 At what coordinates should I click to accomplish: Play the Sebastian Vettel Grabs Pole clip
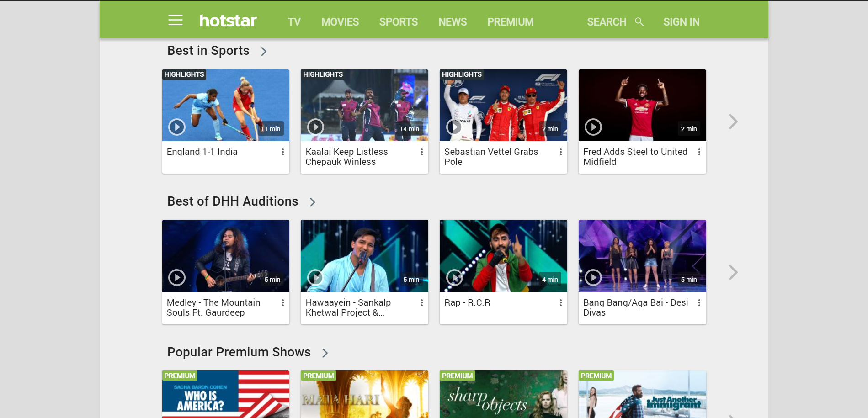point(454,127)
